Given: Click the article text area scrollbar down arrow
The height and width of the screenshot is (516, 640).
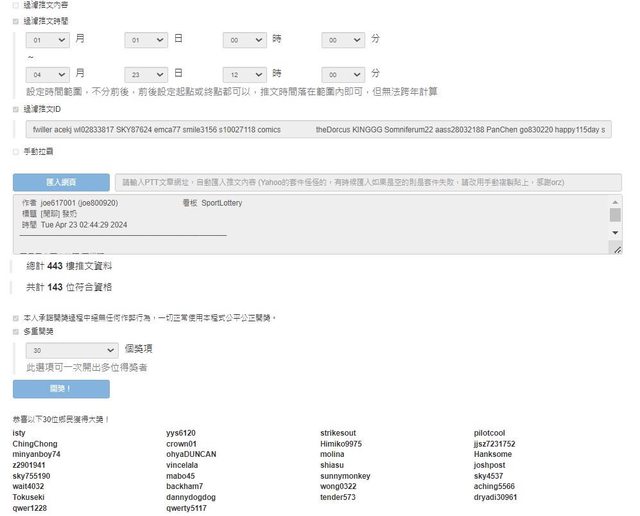Looking at the screenshot, I should [615, 232].
